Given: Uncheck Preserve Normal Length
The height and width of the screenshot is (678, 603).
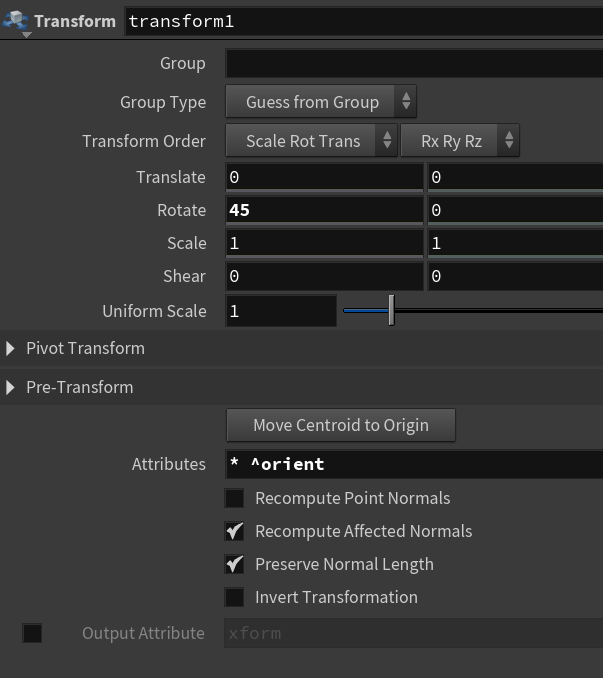Looking at the screenshot, I should pos(234,564).
